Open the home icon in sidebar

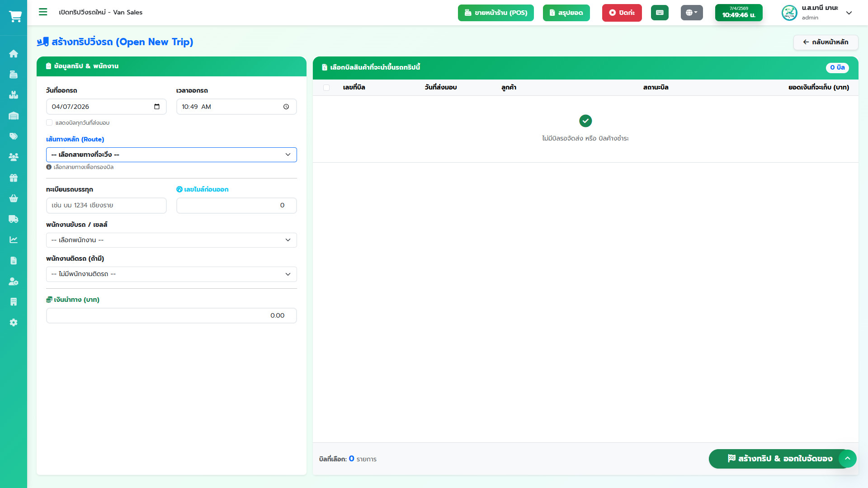point(14,54)
